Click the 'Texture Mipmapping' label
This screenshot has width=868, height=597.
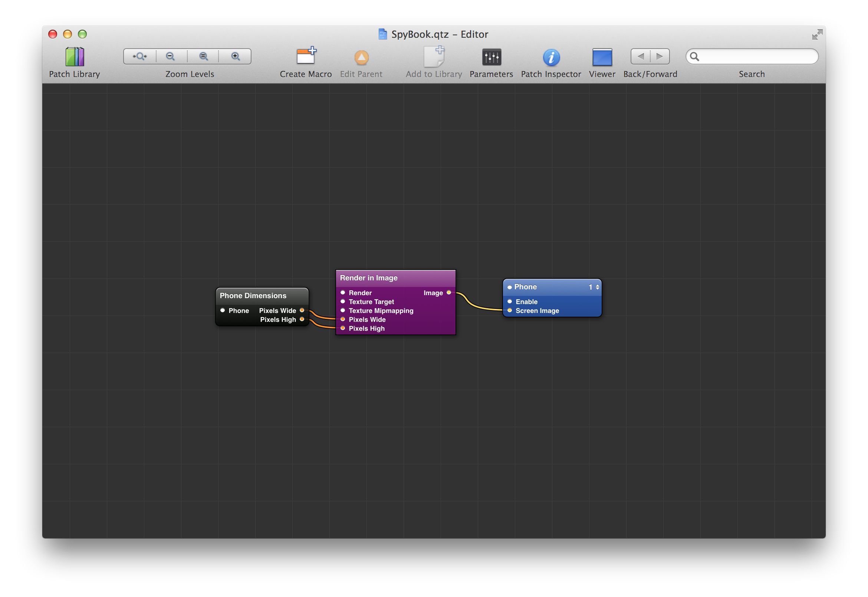tap(381, 311)
